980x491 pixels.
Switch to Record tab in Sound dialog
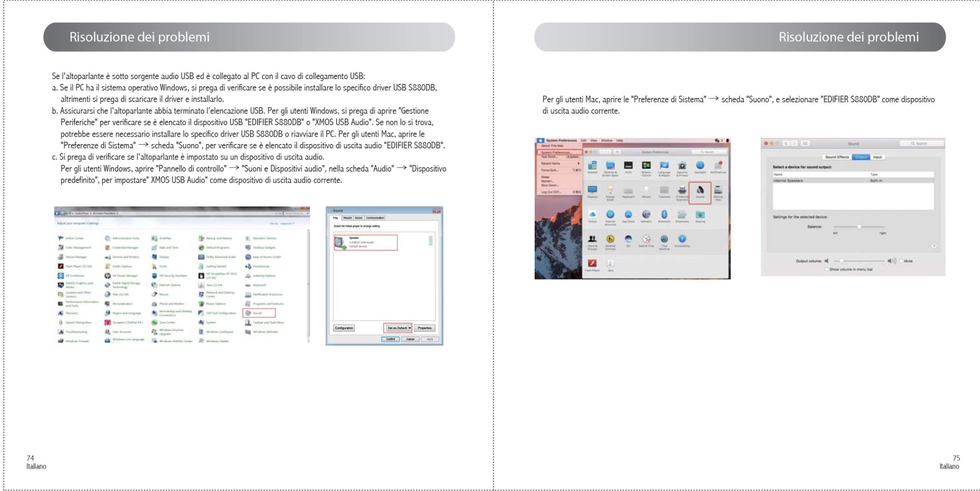click(x=347, y=218)
